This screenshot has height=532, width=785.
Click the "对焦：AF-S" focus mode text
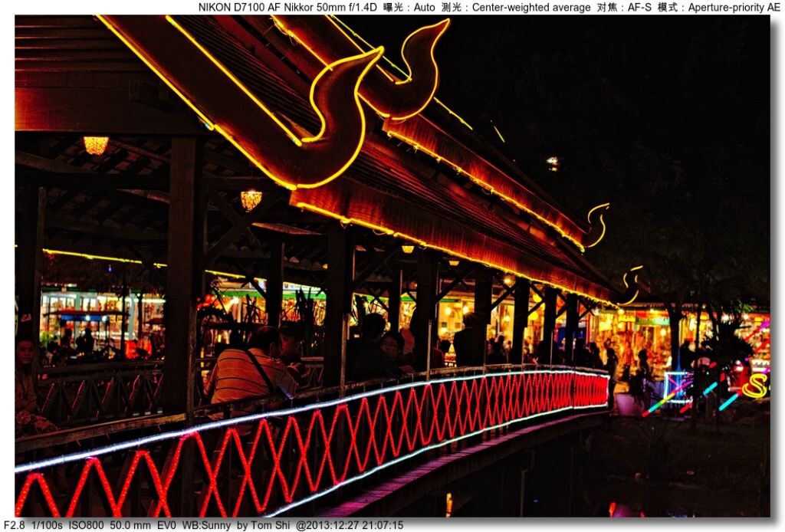point(624,8)
